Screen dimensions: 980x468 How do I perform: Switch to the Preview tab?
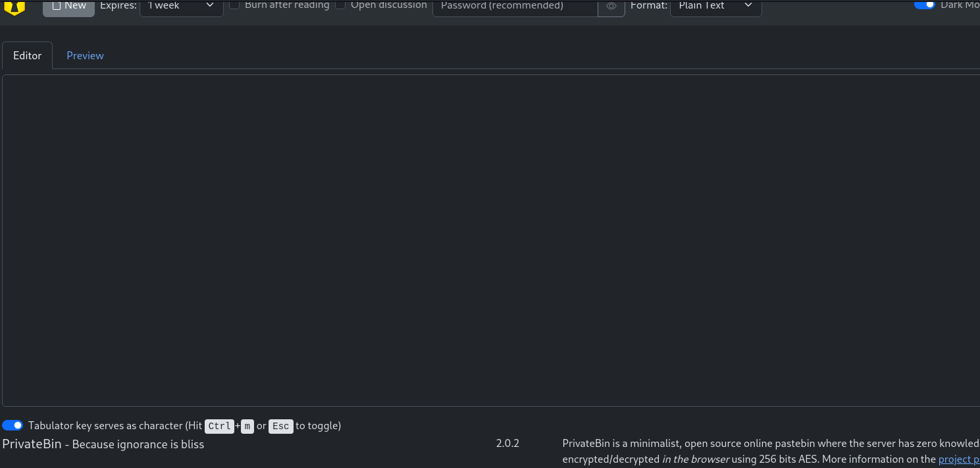[x=85, y=56]
